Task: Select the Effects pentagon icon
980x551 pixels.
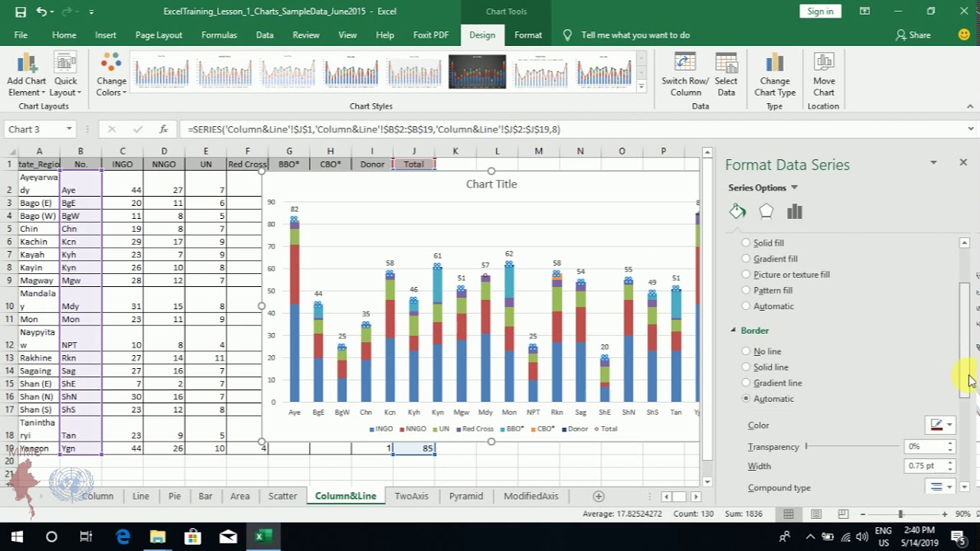Action: click(x=766, y=212)
